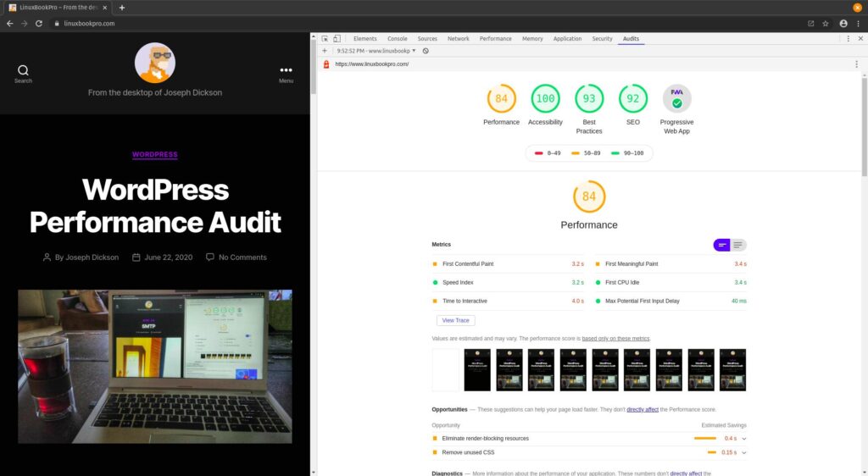868x476 pixels.
Task: Open the website Search icon
Action: click(23, 74)
